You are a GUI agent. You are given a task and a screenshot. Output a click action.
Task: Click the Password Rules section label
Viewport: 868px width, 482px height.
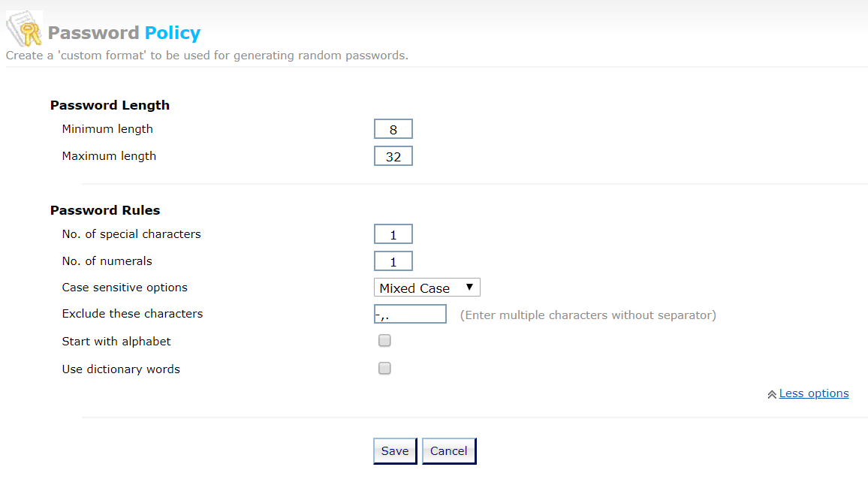pos(105,210)
